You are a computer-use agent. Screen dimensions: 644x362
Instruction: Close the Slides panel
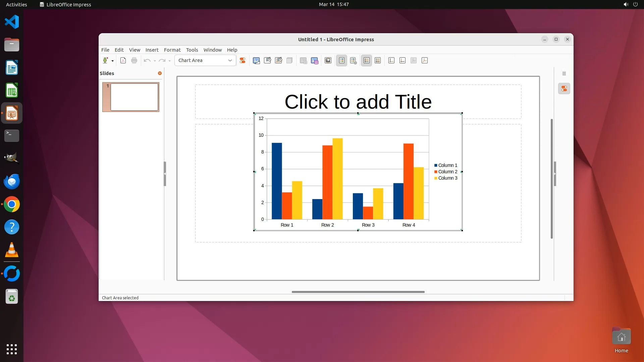(x=160, y=73)
